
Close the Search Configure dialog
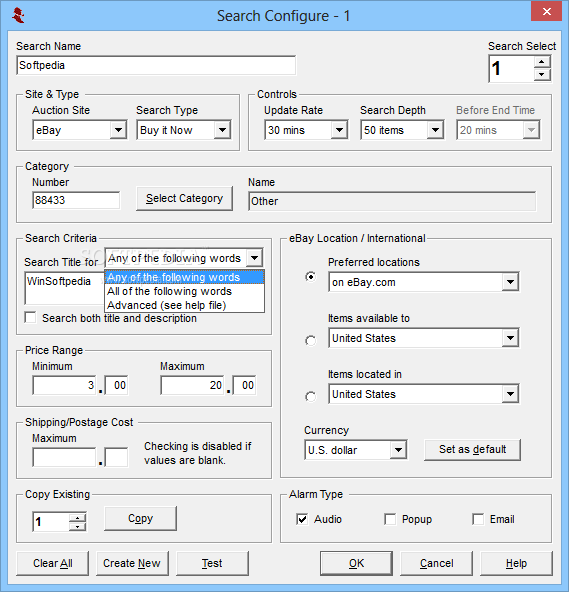point(546,12)
